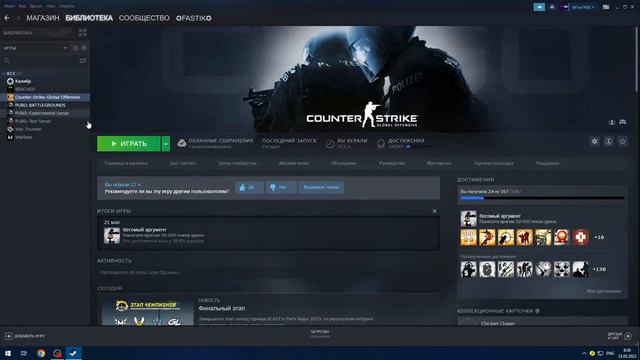Viewport: 640px width, 360px height.
Task: Click trading cards help question icon
Action: pyautogui.click(x=537, y=311)
